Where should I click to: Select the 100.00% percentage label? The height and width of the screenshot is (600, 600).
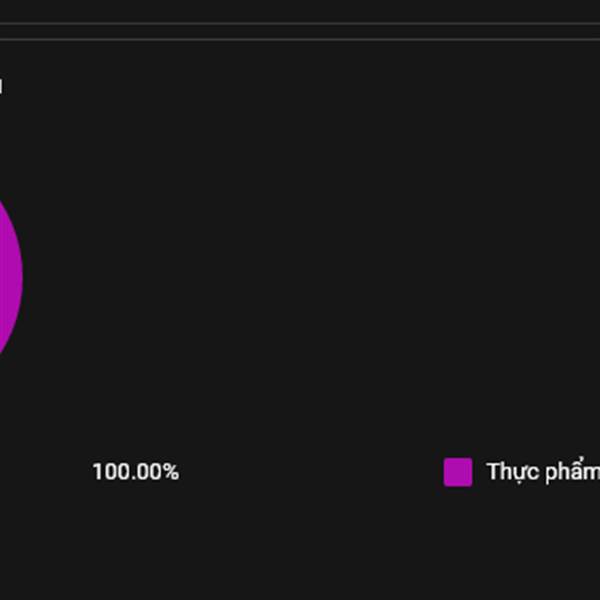[x=135, y=471]
